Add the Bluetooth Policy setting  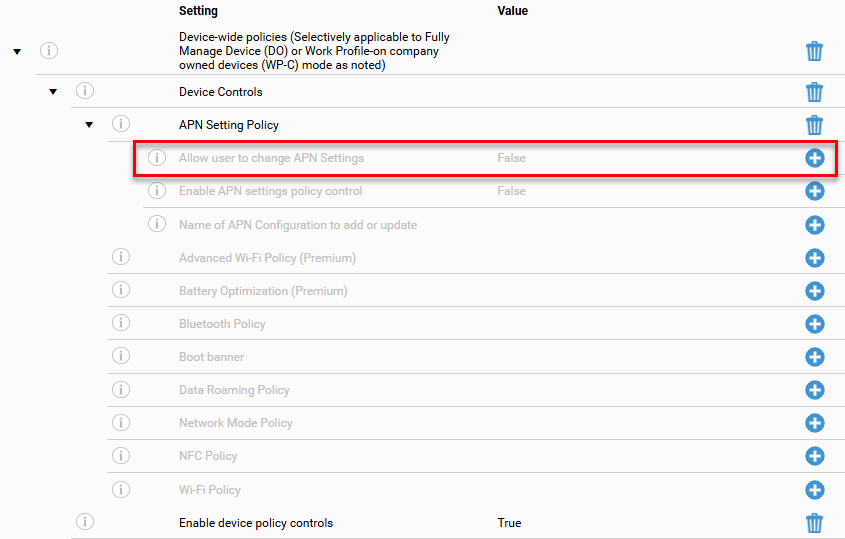click(x=815, y=324)
